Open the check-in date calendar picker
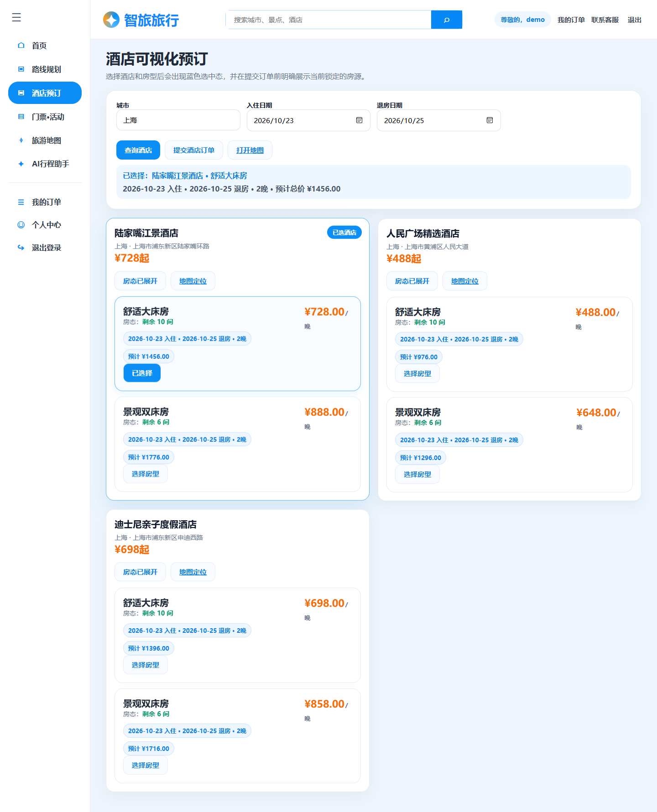 [359, 120]
